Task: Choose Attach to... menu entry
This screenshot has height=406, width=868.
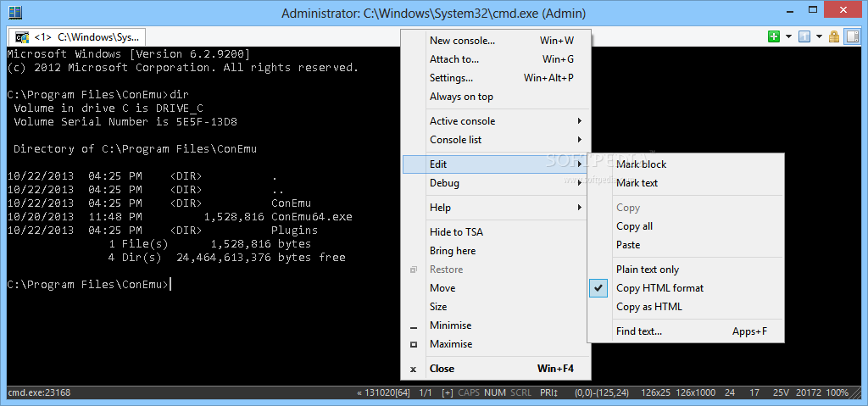Action: coord(495,59)
